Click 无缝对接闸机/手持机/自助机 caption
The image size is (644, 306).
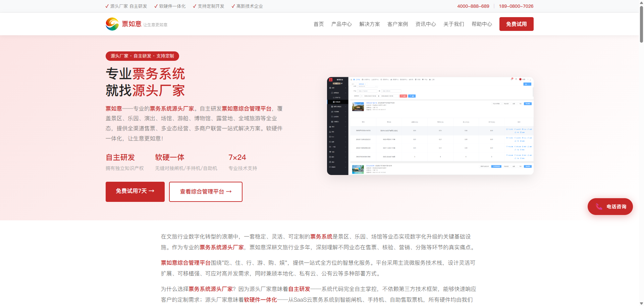(x=186, y=168)
